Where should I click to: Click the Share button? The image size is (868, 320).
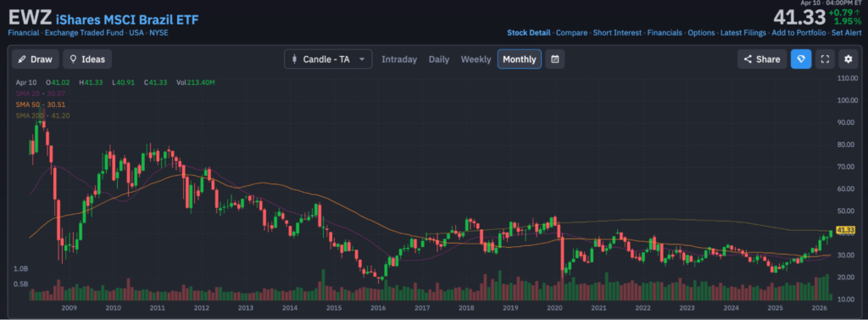click(x=762, y=59)
